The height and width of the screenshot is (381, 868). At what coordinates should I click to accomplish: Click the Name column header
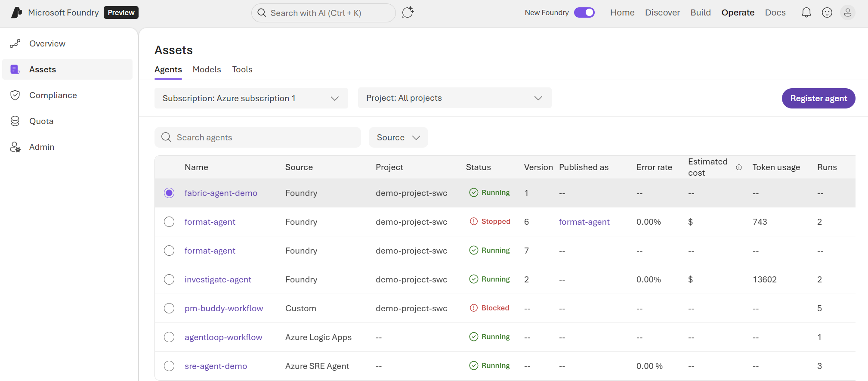(x=196, y=167)
